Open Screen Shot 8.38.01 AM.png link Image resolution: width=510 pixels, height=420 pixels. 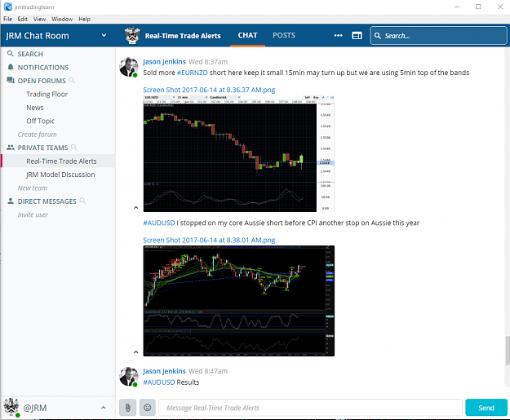pos(209,240)
